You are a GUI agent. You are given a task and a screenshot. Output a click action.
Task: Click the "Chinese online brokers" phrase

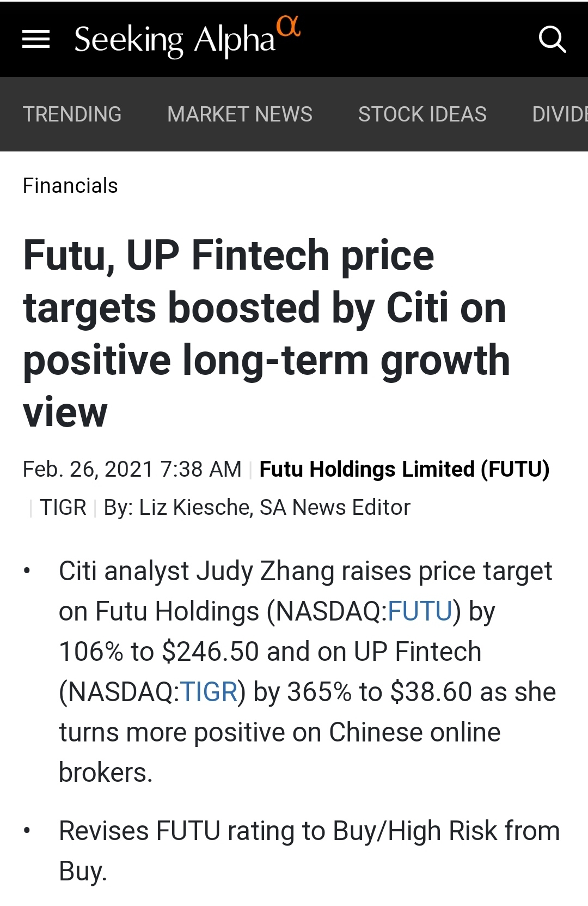(x=414, y=732)
